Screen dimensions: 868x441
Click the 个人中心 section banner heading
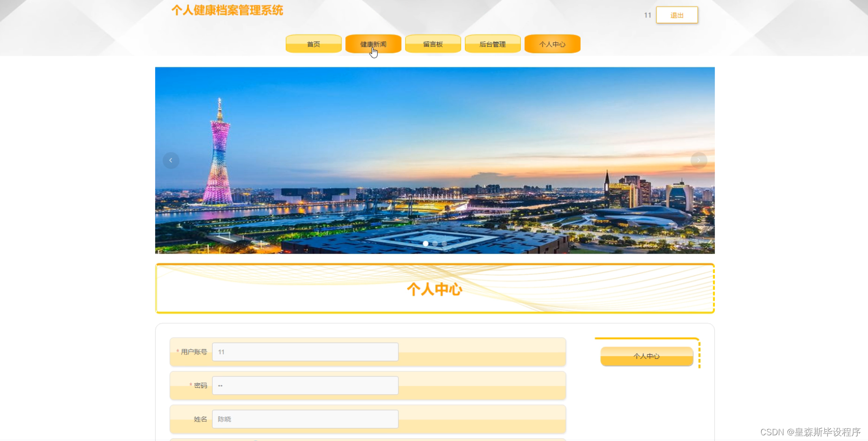click(434, 289)
